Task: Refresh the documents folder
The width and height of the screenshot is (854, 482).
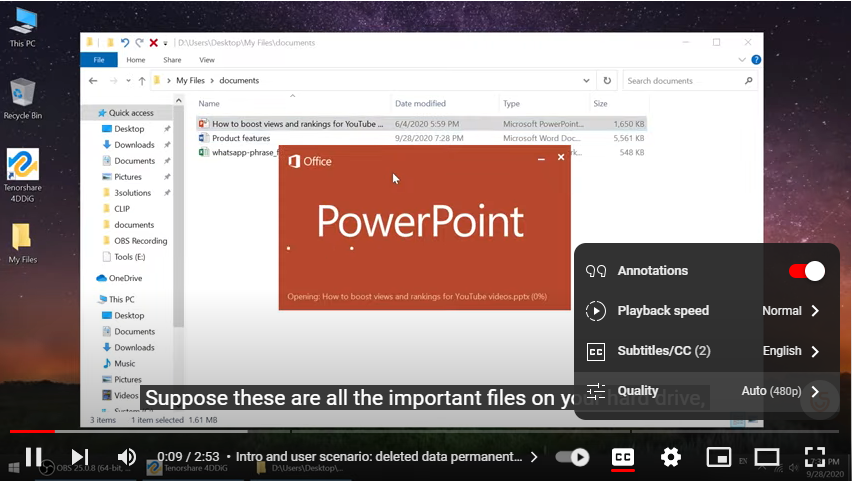Action: [x=607, y=81]
